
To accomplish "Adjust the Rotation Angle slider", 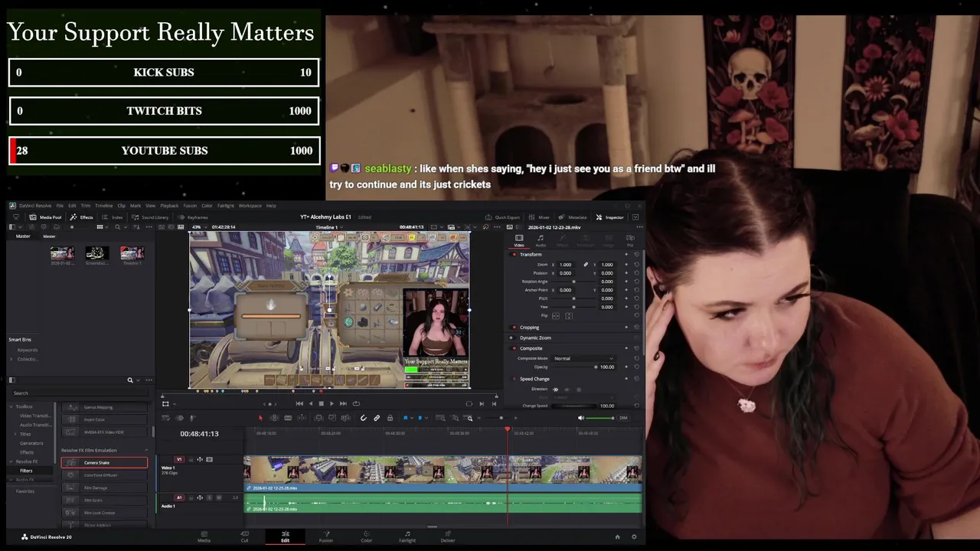I will click(x=573, y=282).
